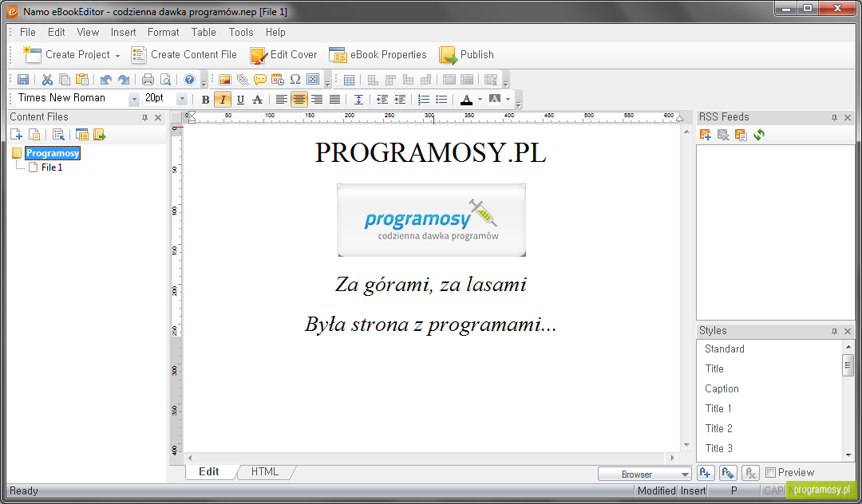Switch to the HTML tab
This screenshot has width=862, height=504.
tap(265, 471)
